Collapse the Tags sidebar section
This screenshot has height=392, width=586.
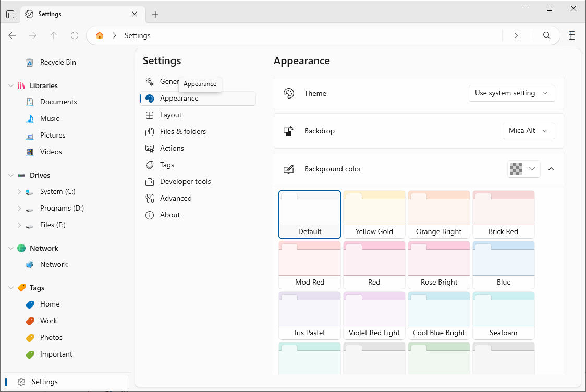tap(11, 288)
